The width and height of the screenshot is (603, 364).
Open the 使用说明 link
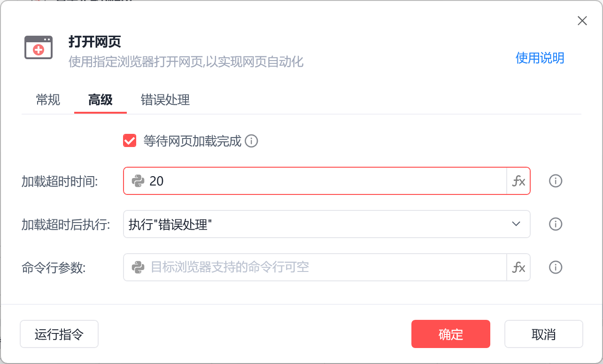tap(540, 58)
